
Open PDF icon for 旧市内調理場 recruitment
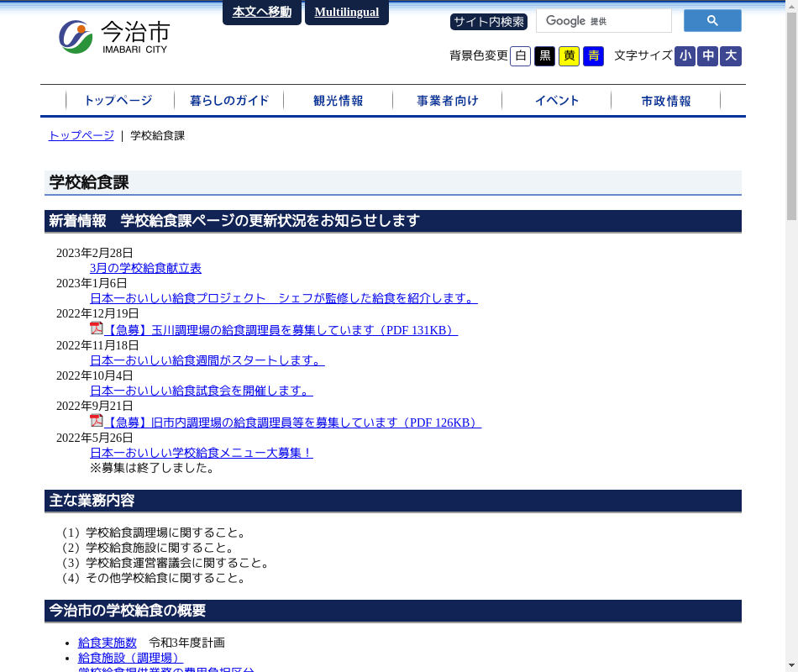pos(97,421)
